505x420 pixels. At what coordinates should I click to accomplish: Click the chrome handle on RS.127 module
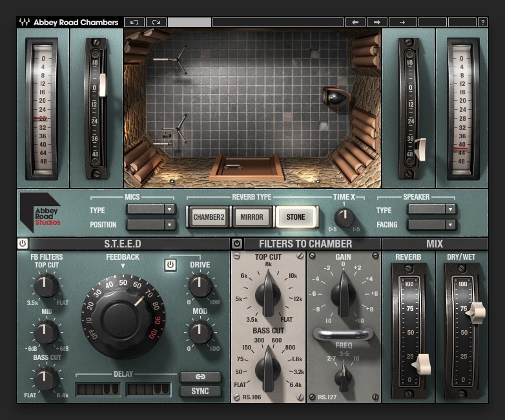[x=343, y=334]
